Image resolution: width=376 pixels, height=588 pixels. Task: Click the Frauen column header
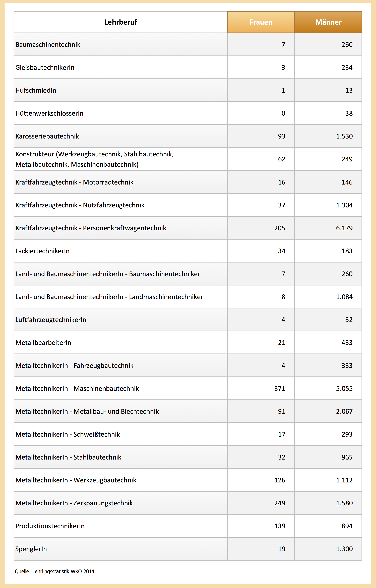(x=261, y=22)
